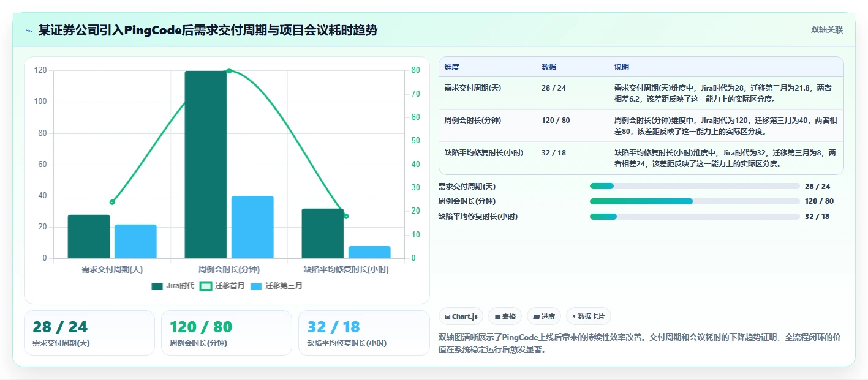Click the line point above 缺陷平均修复时长 bars
Image resolution: width=868 pixels, height=380 pixels.
tap(346, 216)
